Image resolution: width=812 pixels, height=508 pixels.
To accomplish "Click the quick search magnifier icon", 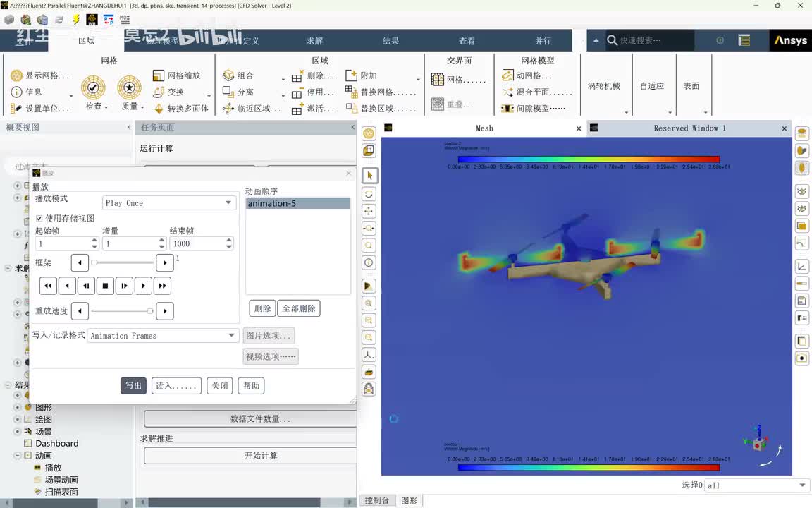I will pyautogui.click(x=612, y=40).
